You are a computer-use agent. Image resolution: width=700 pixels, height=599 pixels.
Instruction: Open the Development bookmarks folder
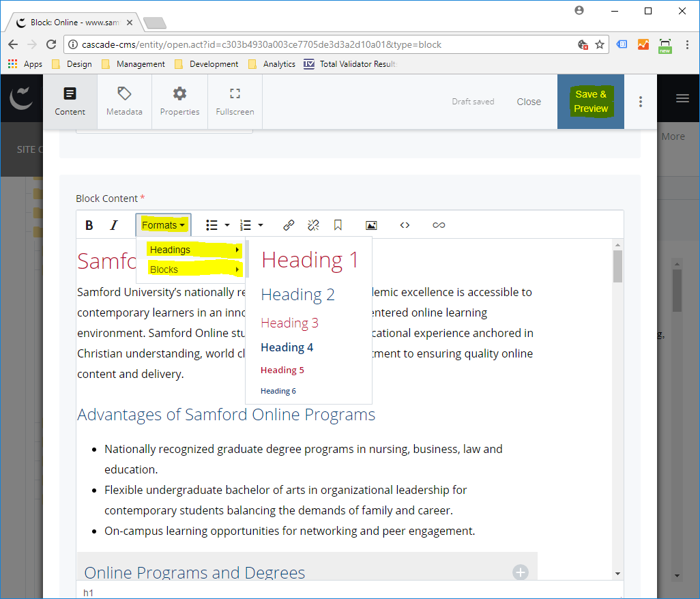click(206, 64)
